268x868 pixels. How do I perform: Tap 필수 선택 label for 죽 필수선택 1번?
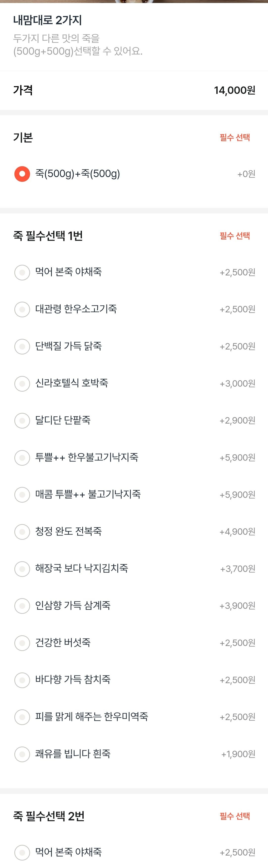point(235,236)
